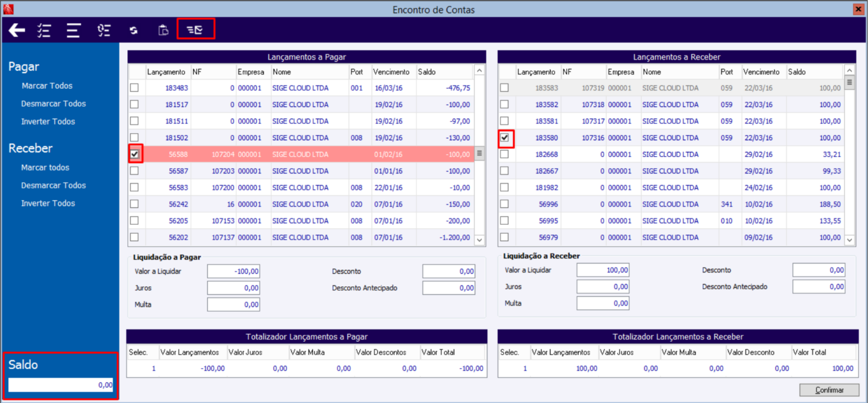This screenshot has height=403, width=868.
Task: Click Desmarcar Todos under Receber
Action: [x=53, y=185]
